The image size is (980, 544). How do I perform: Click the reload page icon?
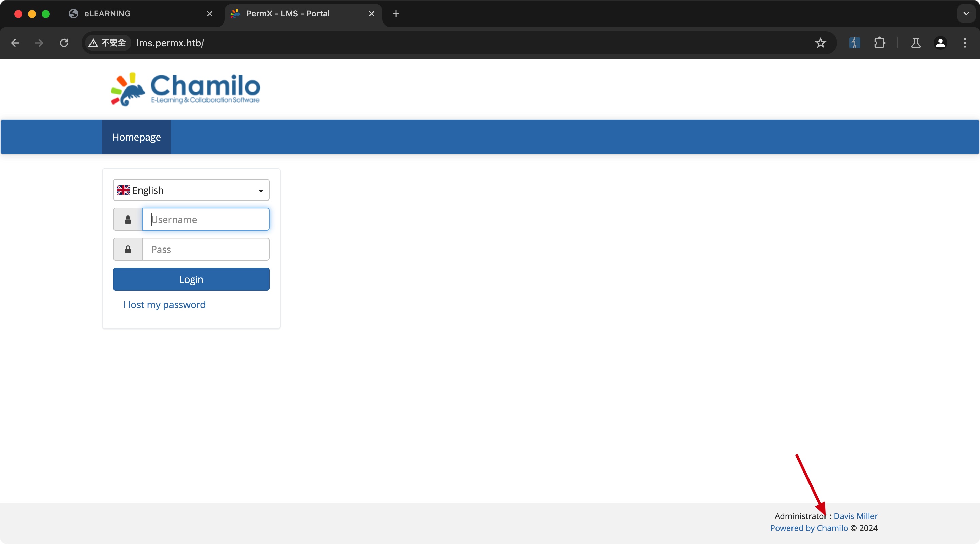(64, 43)
